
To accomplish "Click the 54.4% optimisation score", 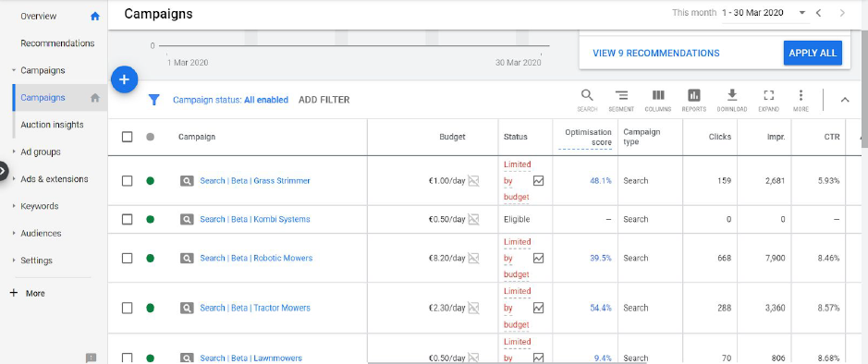I will point(601,309).
